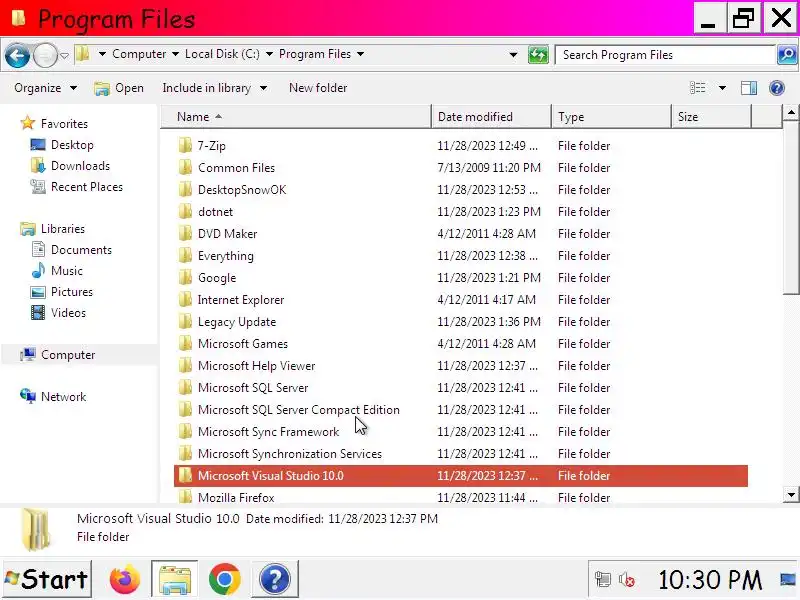The height and width of the screenshot is (600, 800).
Task: Launch Firefox from the taskbar
Action: click(x=124, y=579)
